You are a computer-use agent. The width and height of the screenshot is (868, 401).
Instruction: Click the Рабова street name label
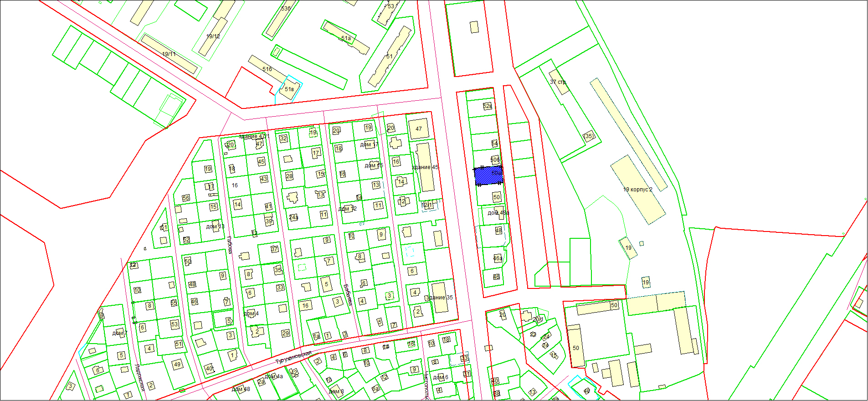[x=230, y=245]
